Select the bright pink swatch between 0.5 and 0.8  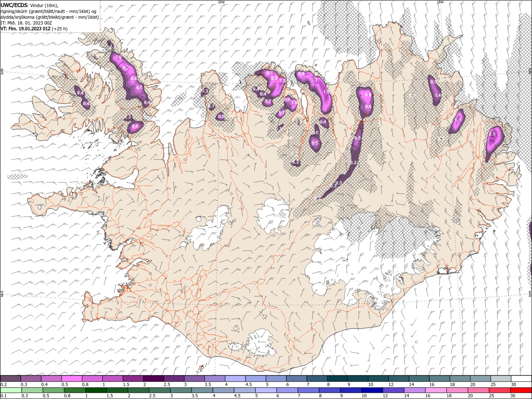click(71, 379)
